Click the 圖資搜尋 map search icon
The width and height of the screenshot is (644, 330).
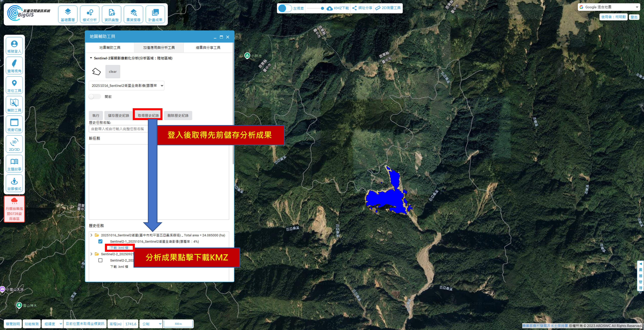(x=133, y=15)
